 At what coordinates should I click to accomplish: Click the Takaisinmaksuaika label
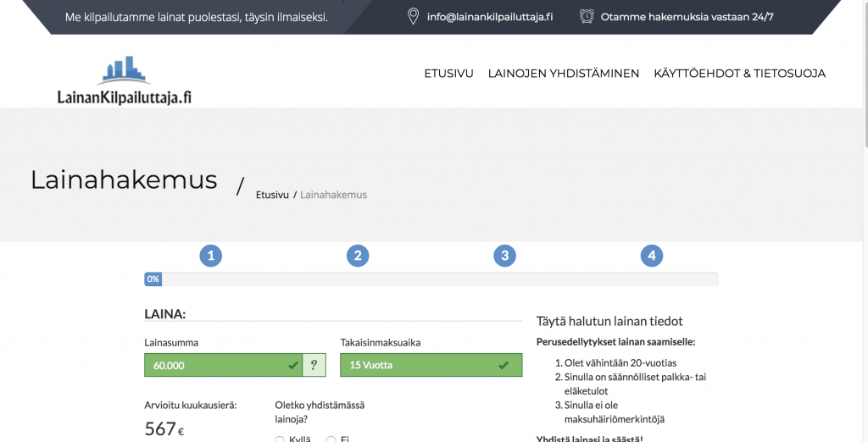[x=381, y=342]
